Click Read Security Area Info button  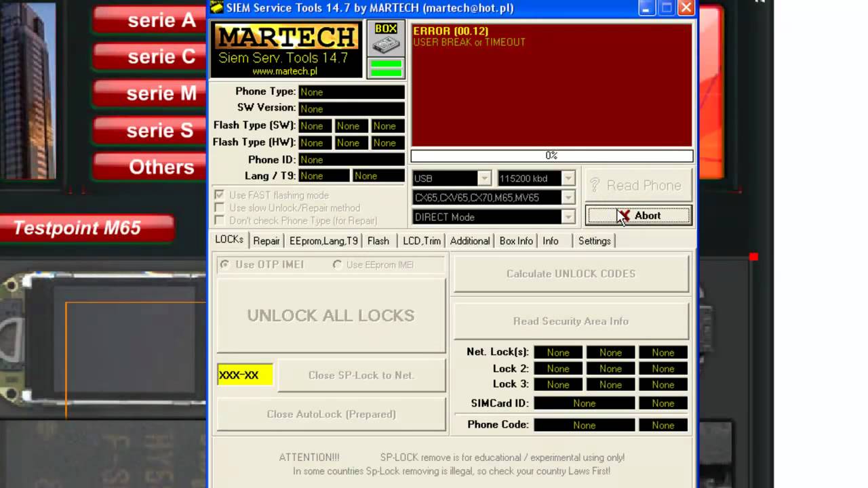point(571,321)
